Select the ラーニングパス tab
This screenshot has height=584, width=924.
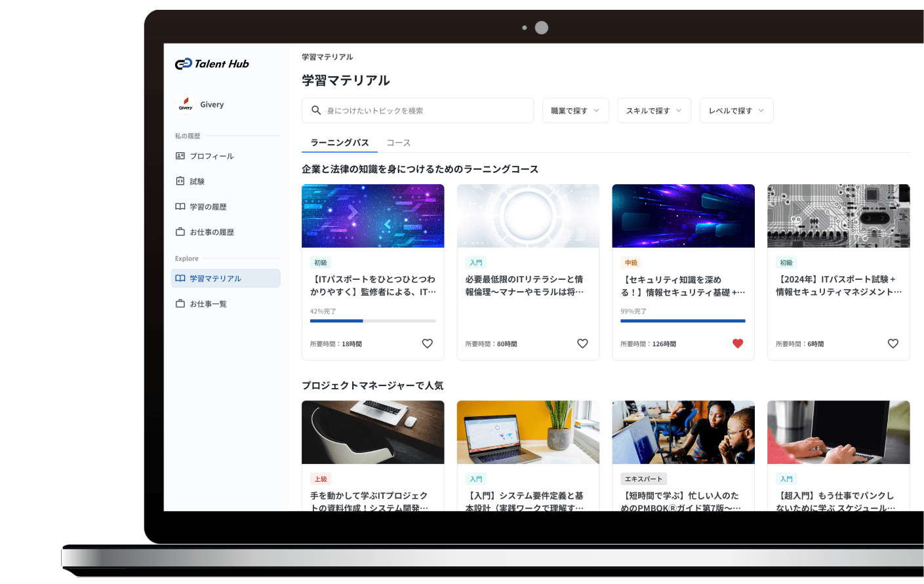tap(339, 143)
